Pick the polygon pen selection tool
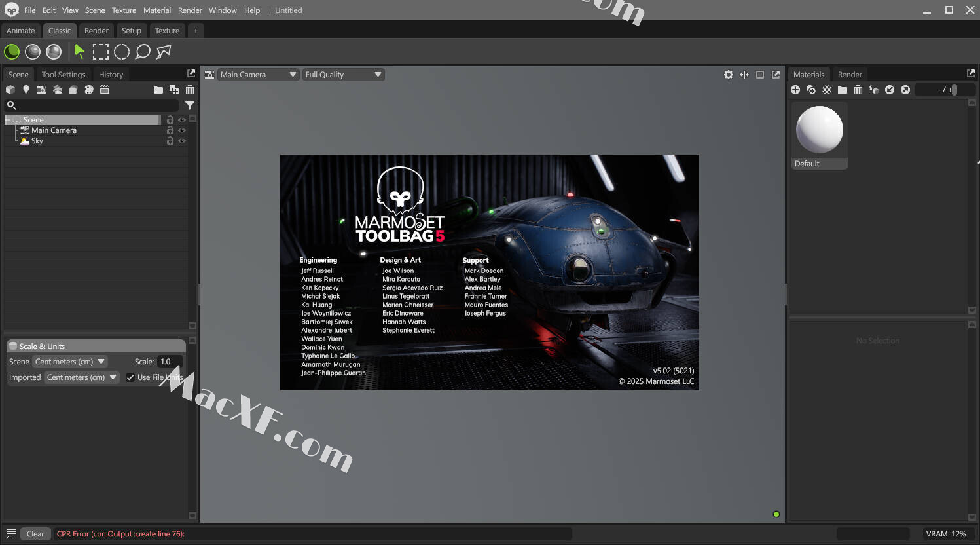 point(164,51)
